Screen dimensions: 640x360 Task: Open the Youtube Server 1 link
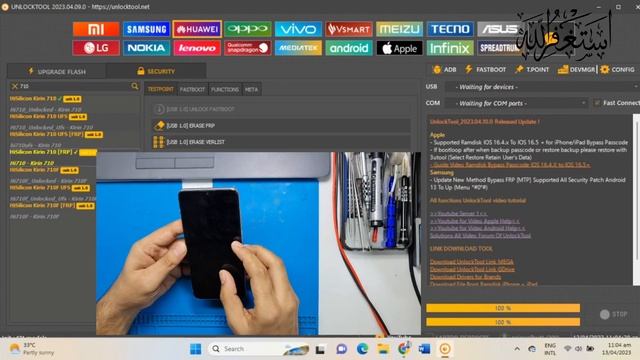click(x=458, y=213)
